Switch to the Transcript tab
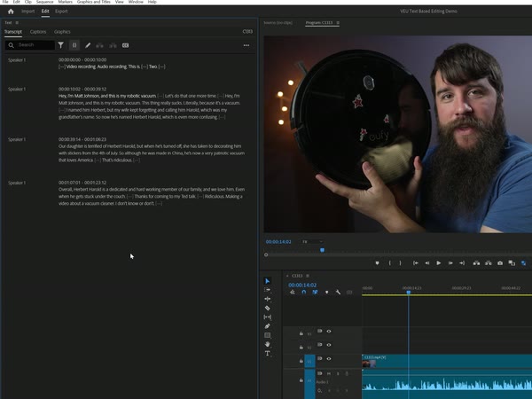532x399 pixels. tap(13, 32)
